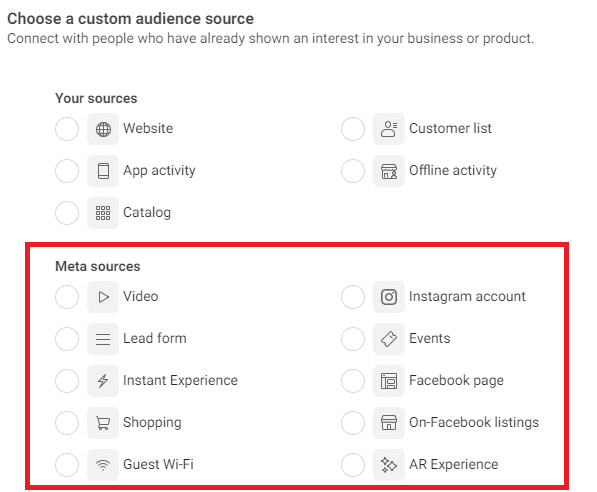Click the Catalog grid icon

click(x=103, y=213)
